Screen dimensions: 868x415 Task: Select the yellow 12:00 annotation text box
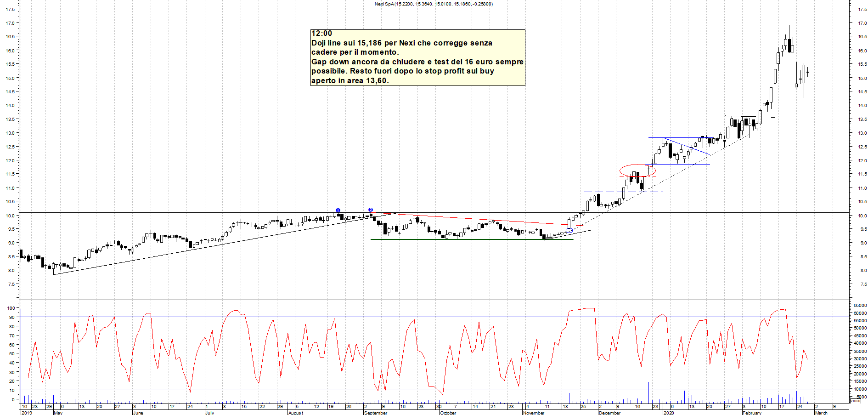(418, 57)
